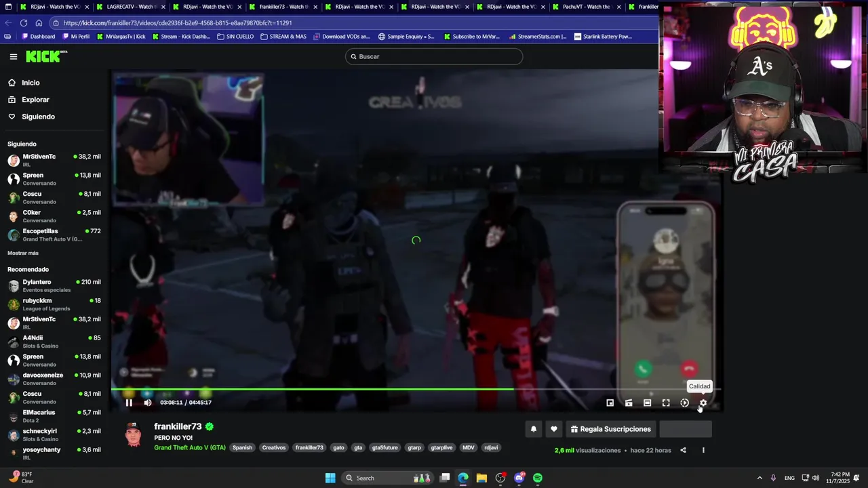868x488 pixels.
Task: Open StreamerStats.com bookmark
Action: tap(537, 37)
